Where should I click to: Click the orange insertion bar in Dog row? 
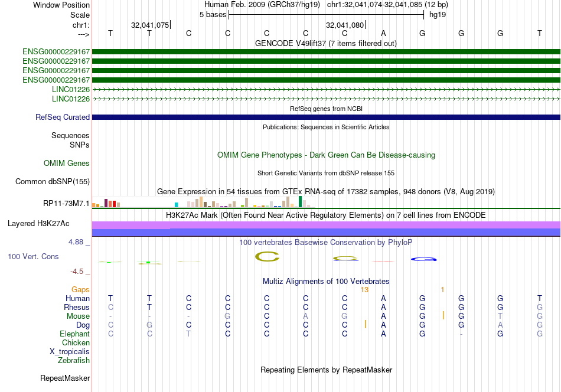(365, 324)
